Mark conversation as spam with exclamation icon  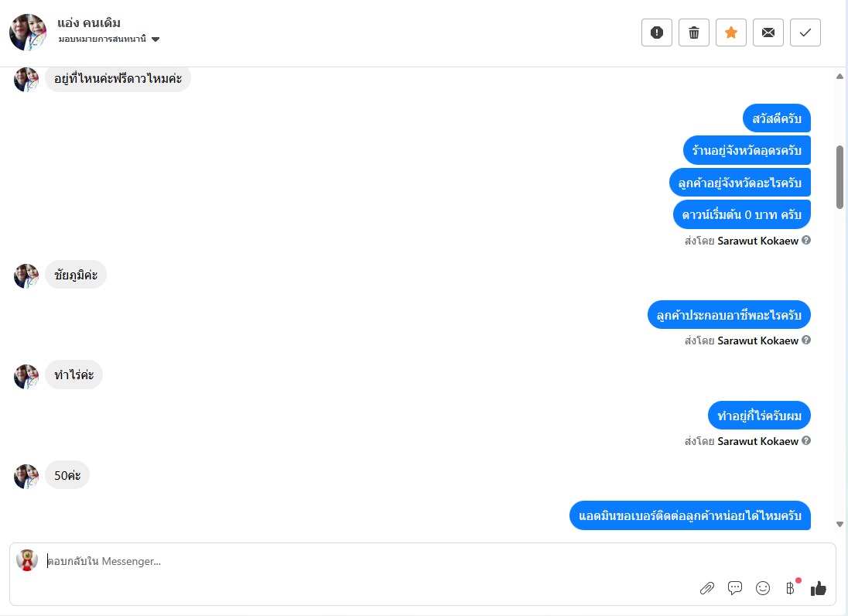tap(657, 33)
